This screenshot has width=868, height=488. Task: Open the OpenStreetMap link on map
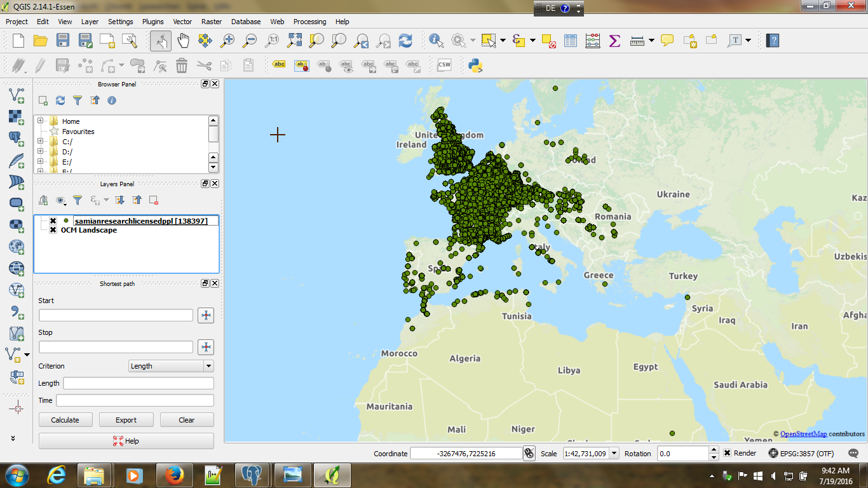(804, 434)
